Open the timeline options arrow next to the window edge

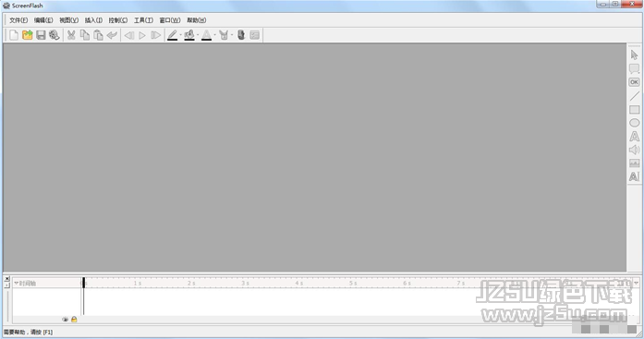tap(636, 284)
